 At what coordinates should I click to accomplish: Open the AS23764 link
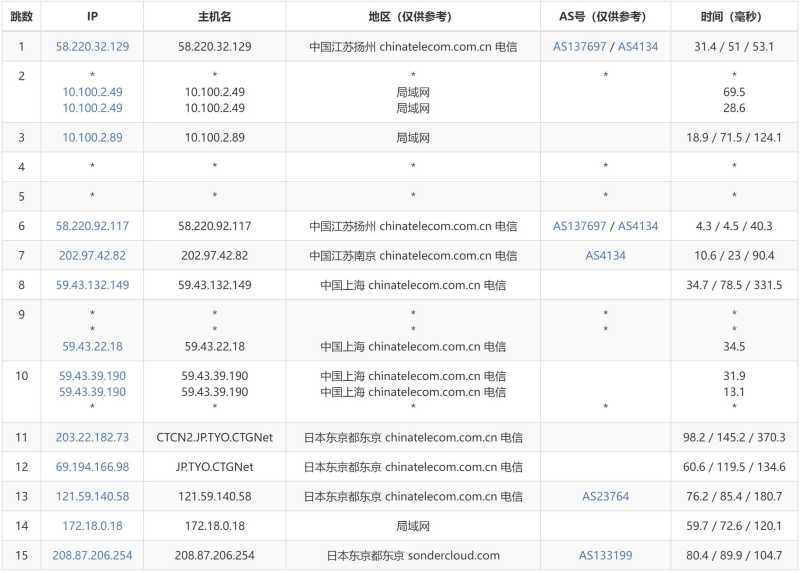click(x=605, y=496)
